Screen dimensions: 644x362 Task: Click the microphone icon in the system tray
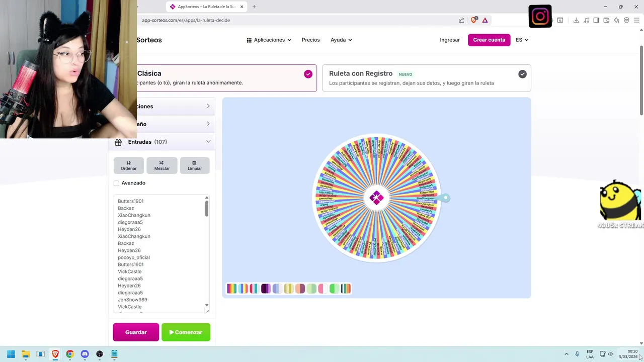tap(577, 354)
